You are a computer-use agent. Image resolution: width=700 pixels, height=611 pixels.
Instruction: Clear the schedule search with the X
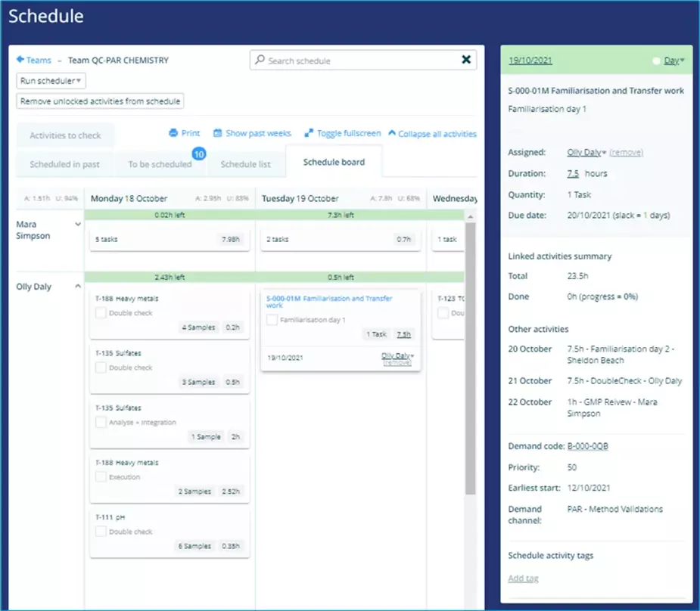pos(466,59)
